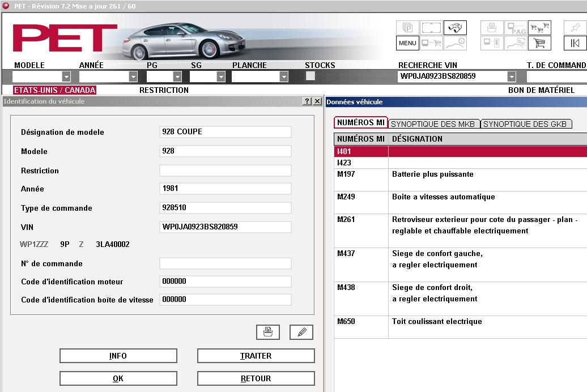Expand the MODELE dropdown
587x392 pixels.
tap(66, 76)
